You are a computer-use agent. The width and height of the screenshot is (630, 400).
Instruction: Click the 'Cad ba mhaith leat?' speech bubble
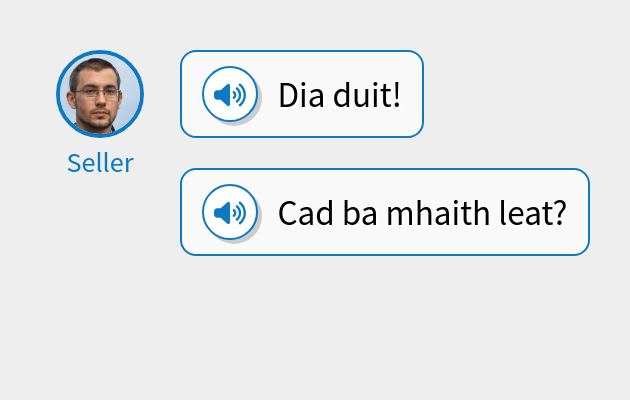[385, 212]
